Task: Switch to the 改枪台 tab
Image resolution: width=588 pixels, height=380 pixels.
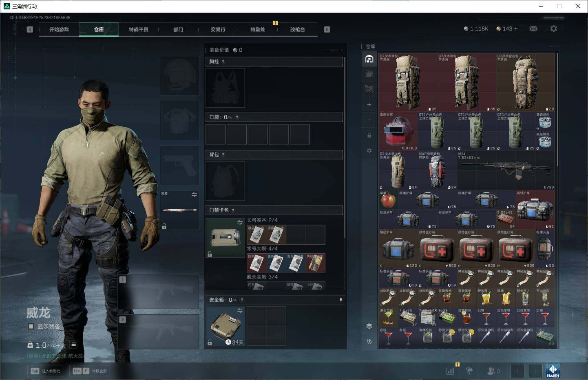Action: (298, 29)
